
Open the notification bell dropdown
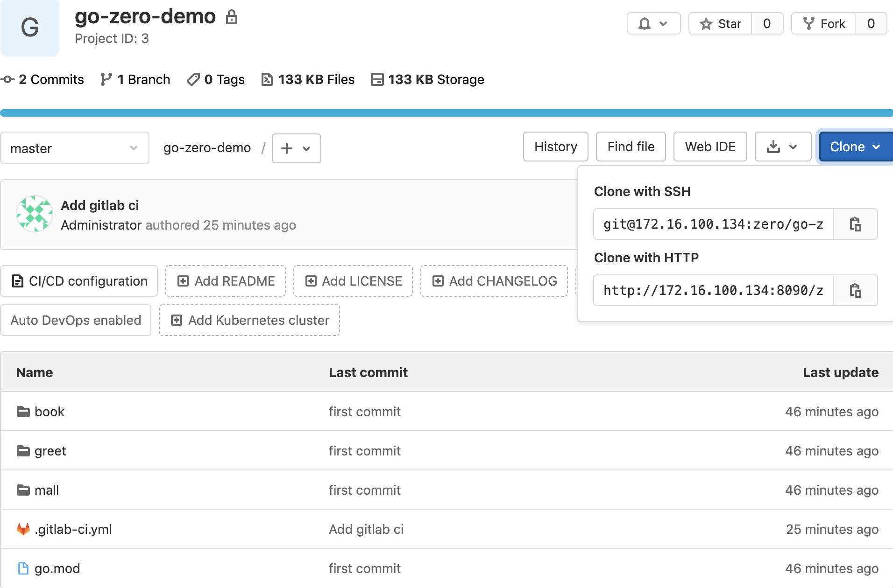coord(653,24)
